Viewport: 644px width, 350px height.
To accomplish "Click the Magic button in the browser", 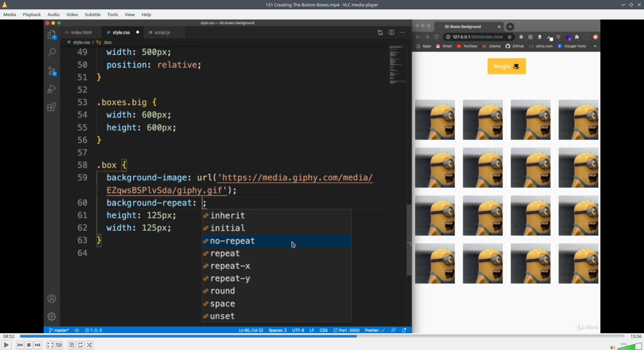I will tap(506, 66).
